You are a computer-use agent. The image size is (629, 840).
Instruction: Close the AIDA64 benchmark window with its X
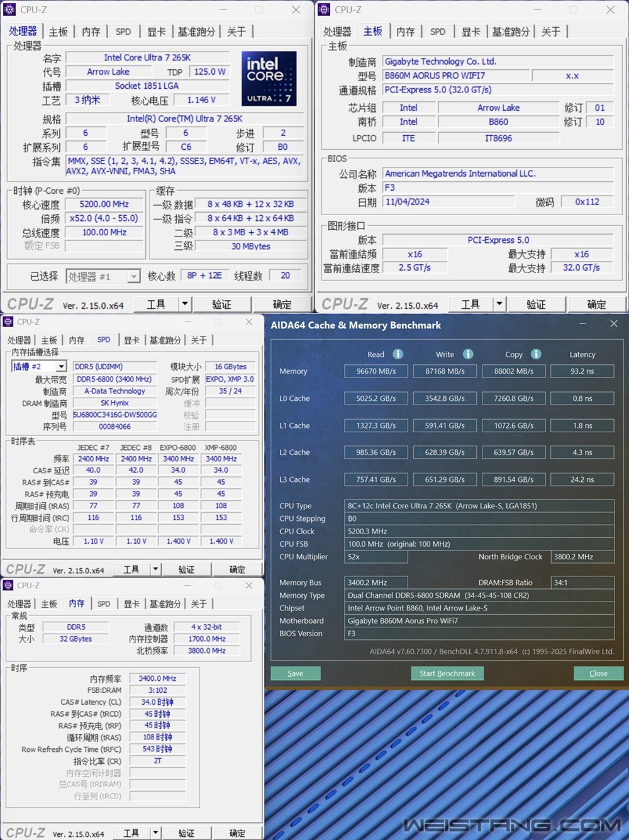[614, 323]
